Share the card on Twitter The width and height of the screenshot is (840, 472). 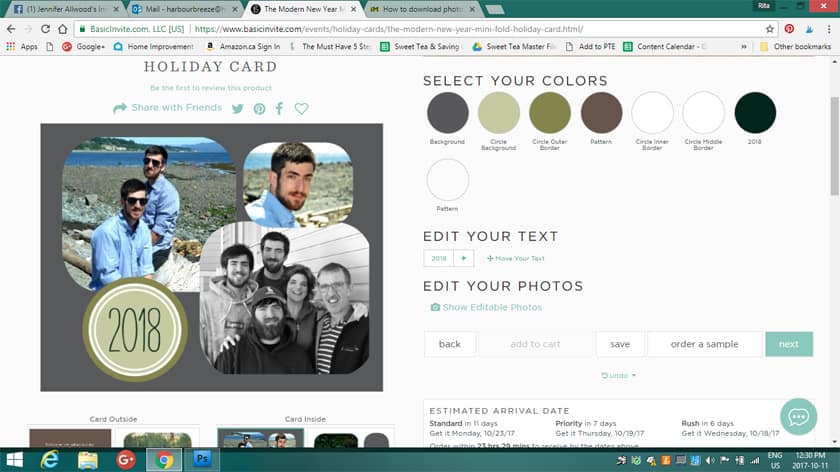[x=238, y=109]
